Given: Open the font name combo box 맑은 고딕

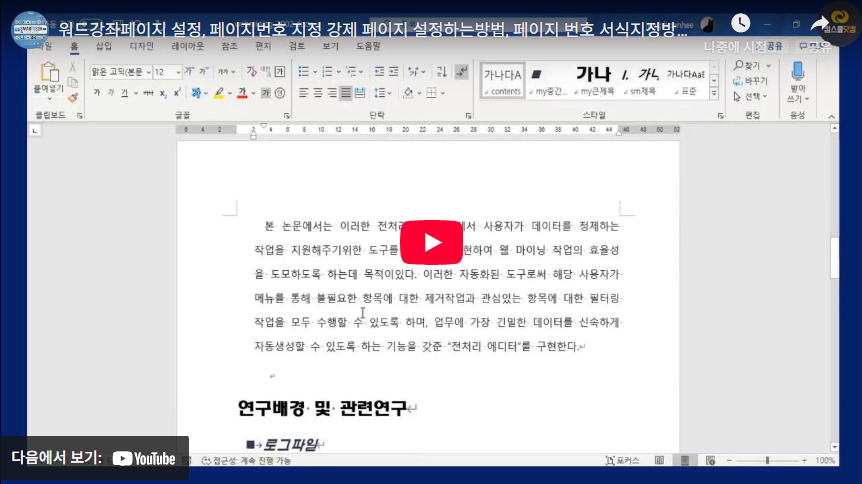Looking at the screenshot, I should pos(121,72).
